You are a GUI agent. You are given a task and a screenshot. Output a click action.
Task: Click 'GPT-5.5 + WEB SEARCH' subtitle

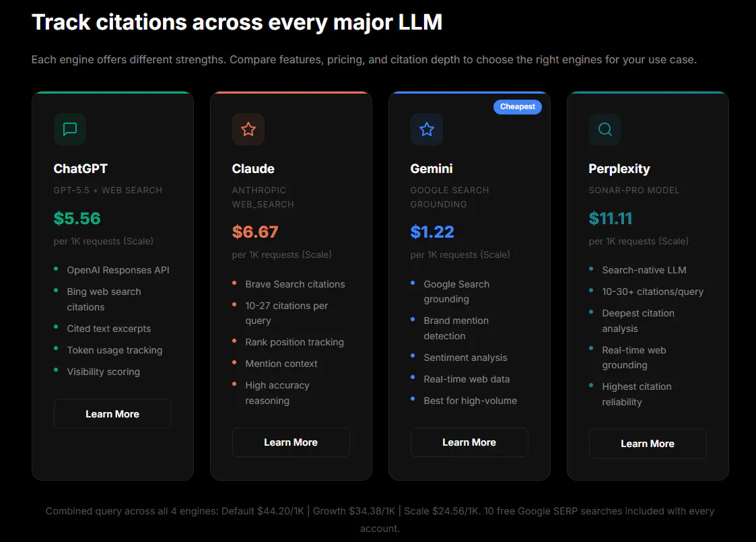pos(108,191)
